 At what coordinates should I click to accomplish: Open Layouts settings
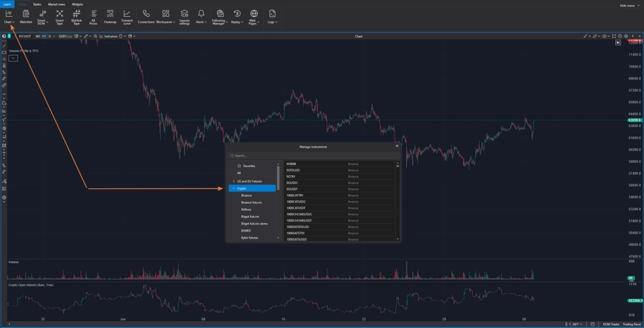coord(184,18)
